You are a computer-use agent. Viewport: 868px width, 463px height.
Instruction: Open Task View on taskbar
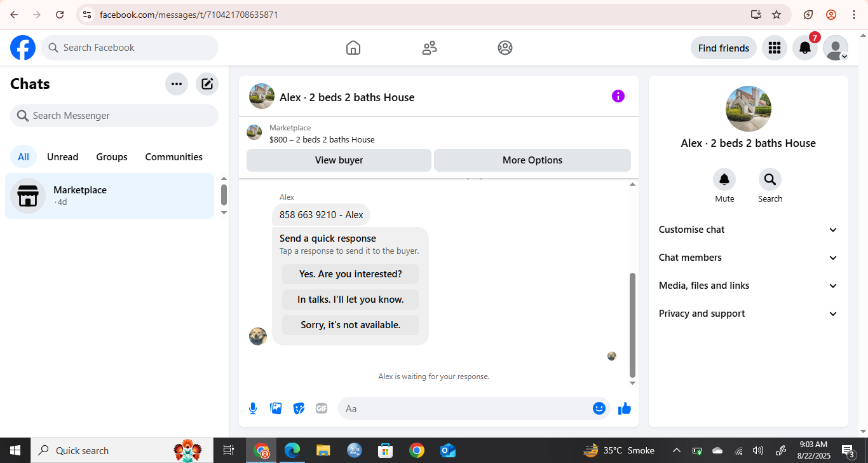click(229, 450)
